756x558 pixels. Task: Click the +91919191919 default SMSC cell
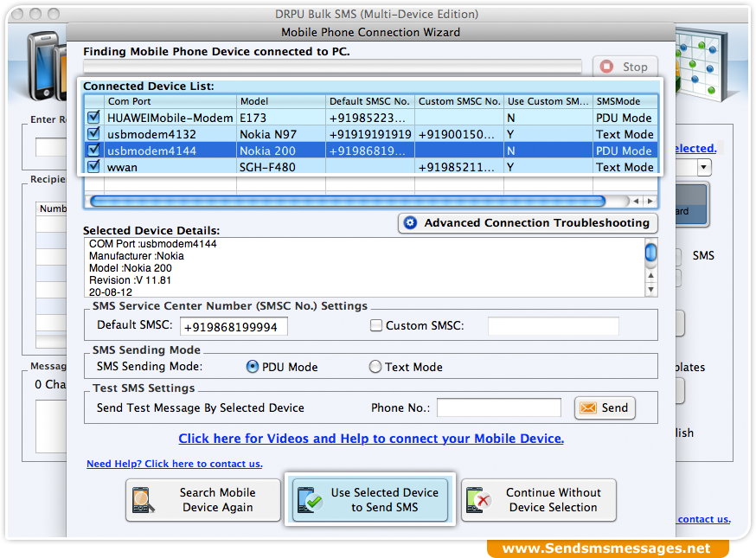[x=370, y=134]
